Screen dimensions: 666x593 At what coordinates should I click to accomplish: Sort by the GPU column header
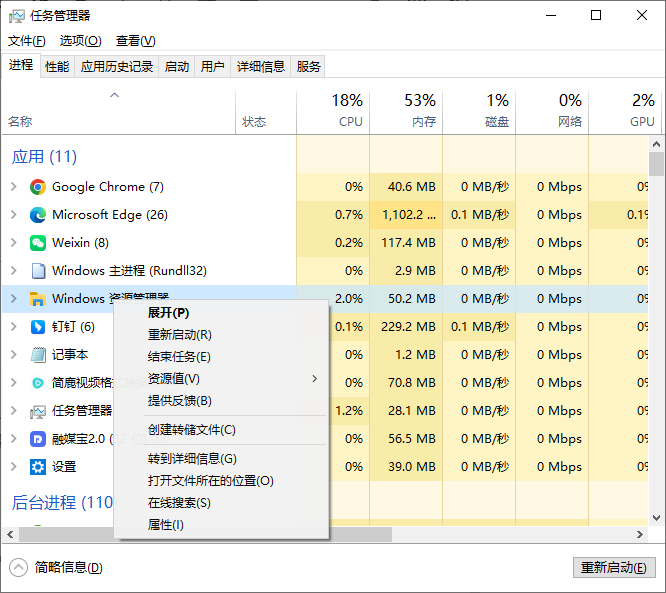click(x=625, y=113)
